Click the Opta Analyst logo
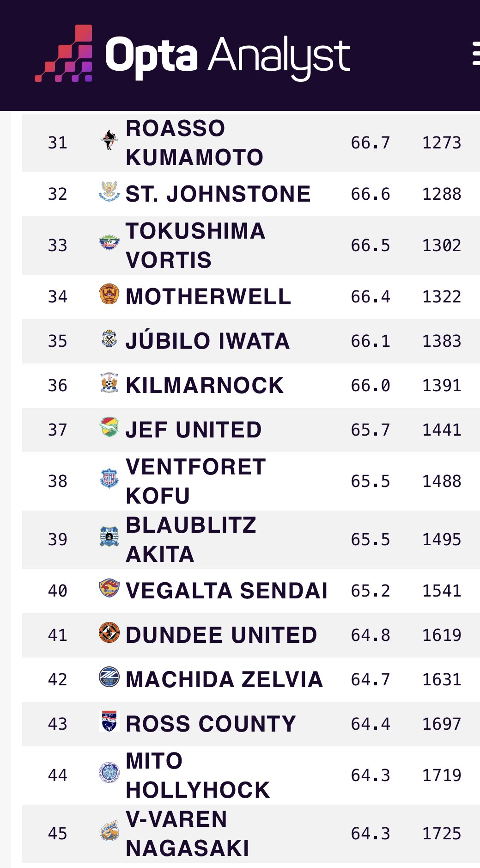 pos(192,54)
